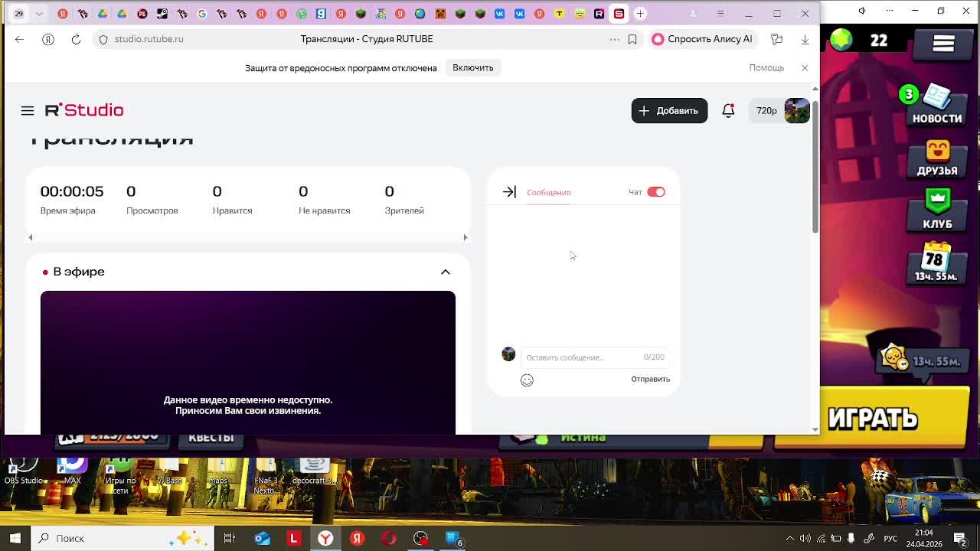Screen dimensions: 980x551
Task: Open Task View on the taskbar
Action: point(229,538)
